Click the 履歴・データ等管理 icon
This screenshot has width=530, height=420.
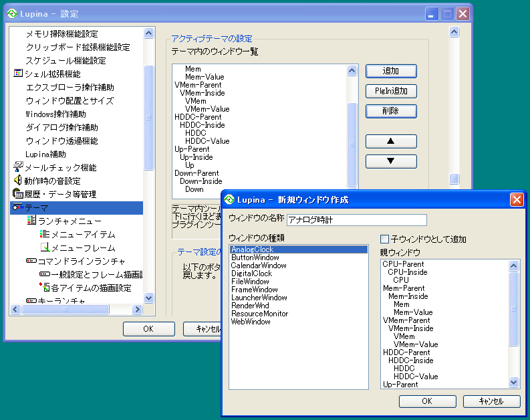tap(18, 194)
